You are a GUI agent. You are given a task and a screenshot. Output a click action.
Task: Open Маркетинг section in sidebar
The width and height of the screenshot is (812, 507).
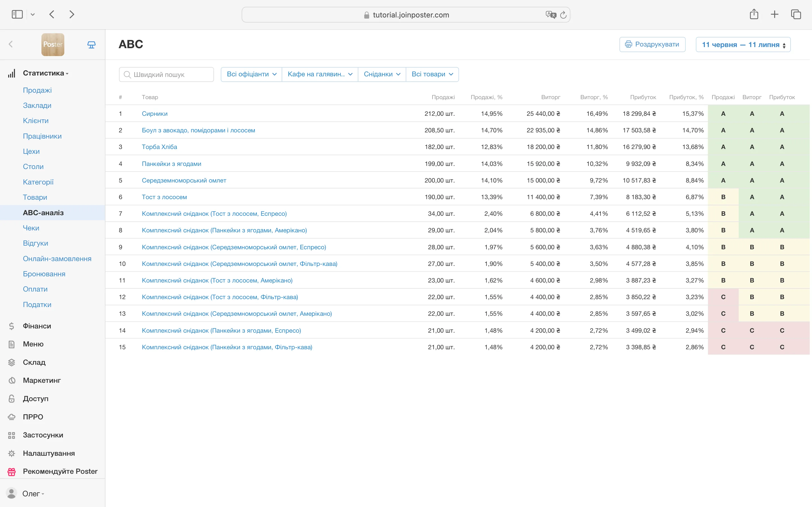42,380
